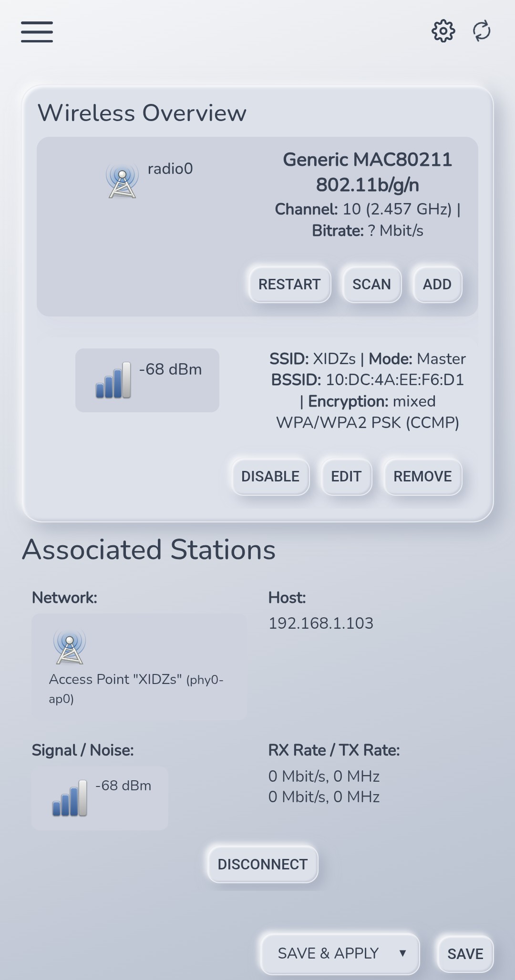Click -68 dBm value in Wireless Overview
Viewport: 515px width, 980px height.
170,369
